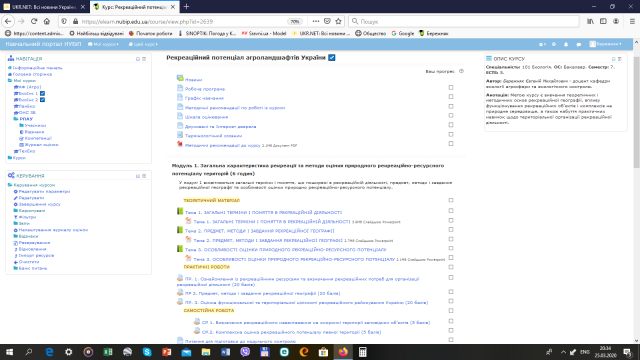This screenshot has width=640, height=360.
Task: Open the PowerPoint icon of Тема 1 slides
Action: [x=188, y=220]
